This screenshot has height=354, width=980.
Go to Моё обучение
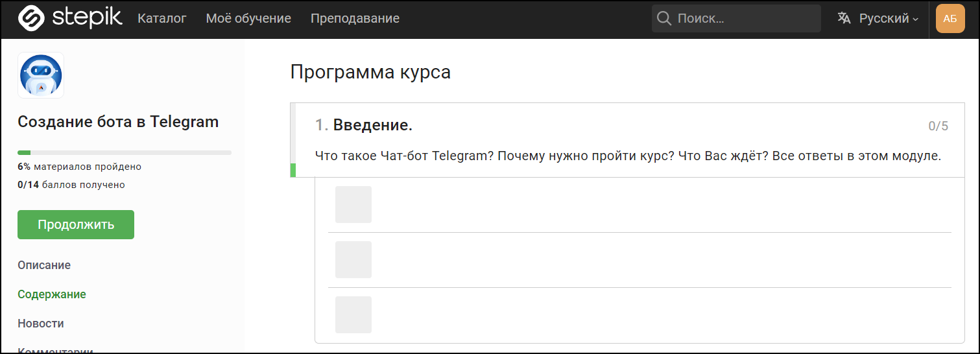[x=248, y=18]
